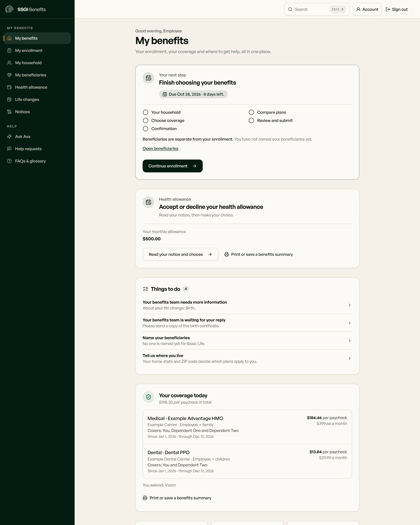Select the Review and submit step circle
This screenshot has width=420, height=525.
tap(251, 121)
